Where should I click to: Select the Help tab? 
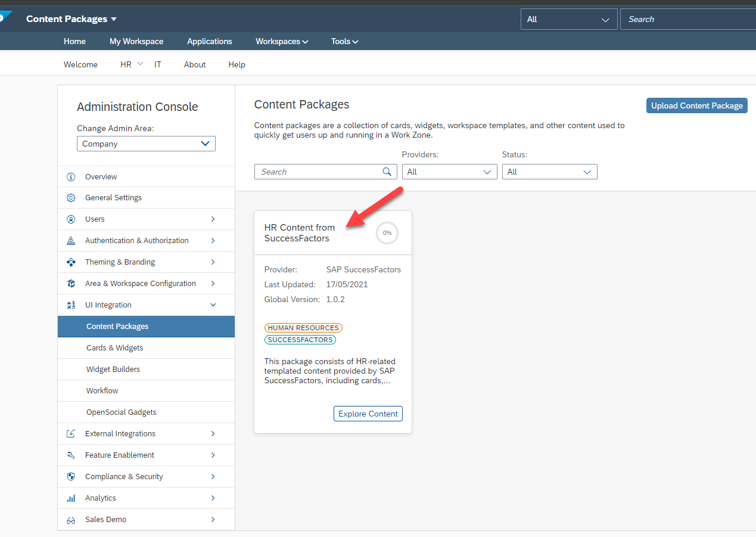pyautogui.click(x=237, y=64)
